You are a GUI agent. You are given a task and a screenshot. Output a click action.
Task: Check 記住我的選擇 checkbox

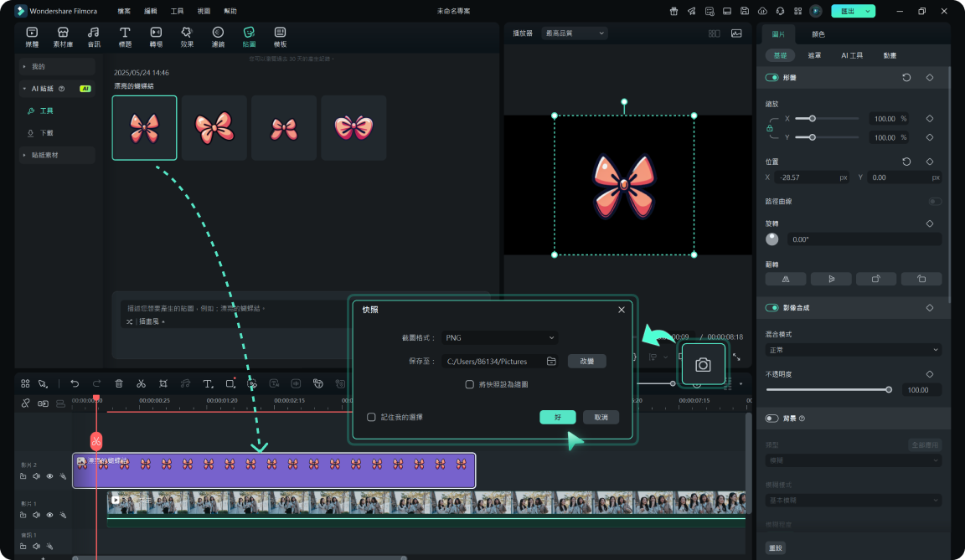371,417
